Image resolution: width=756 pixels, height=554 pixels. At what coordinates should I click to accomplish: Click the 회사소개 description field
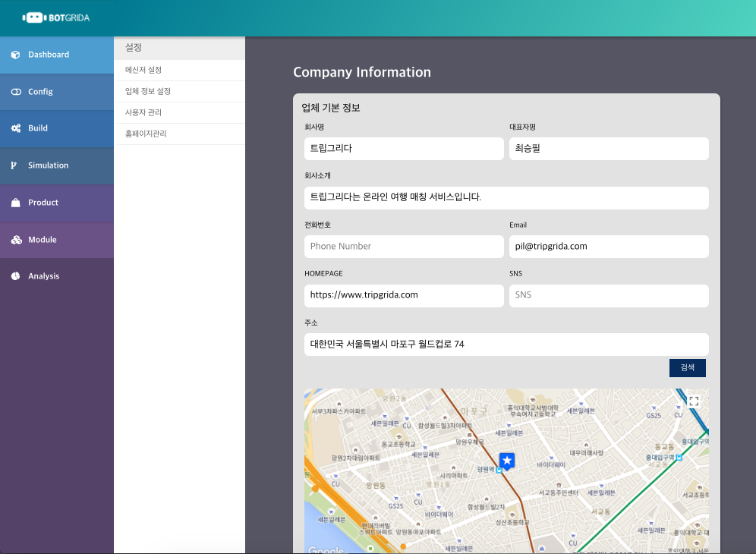pos(506,197)
